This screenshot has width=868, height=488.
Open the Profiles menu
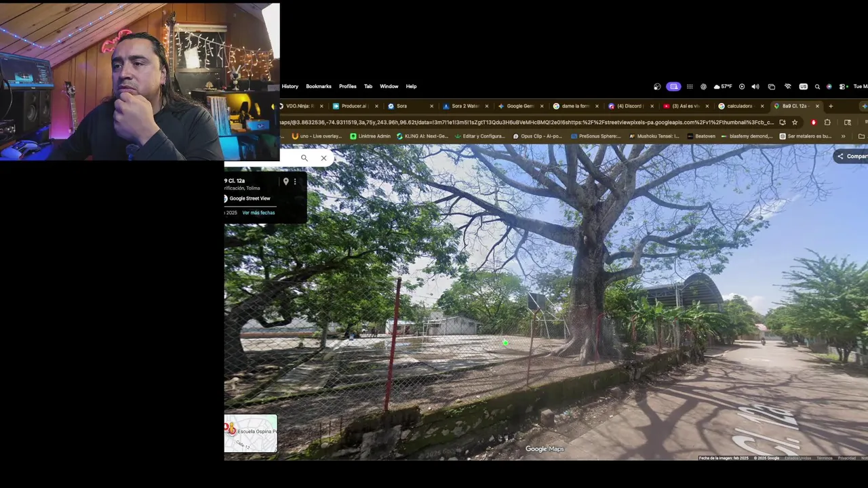[x=348, y=87]
